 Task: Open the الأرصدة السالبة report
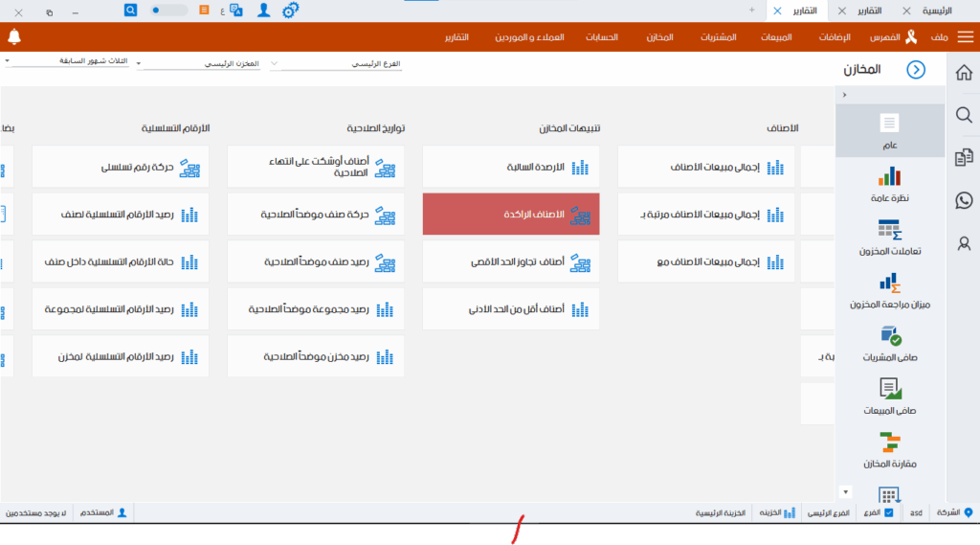click(x=511, y=168)
